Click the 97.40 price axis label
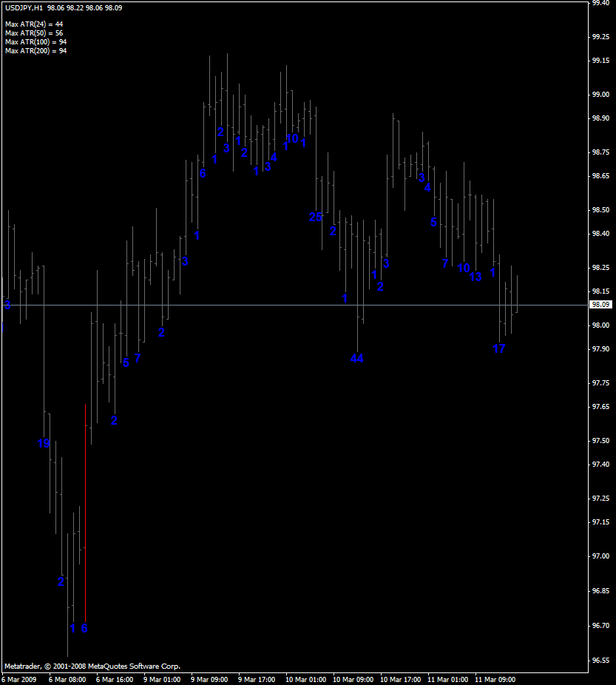616x685 pixels. (x=600, y=465)
